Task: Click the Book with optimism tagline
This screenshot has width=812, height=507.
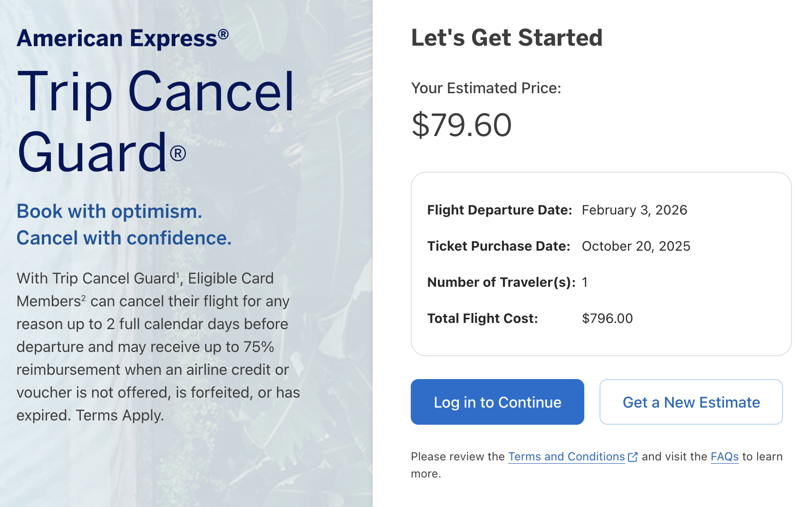Action: pyautogui.click(x=109, y=212)
